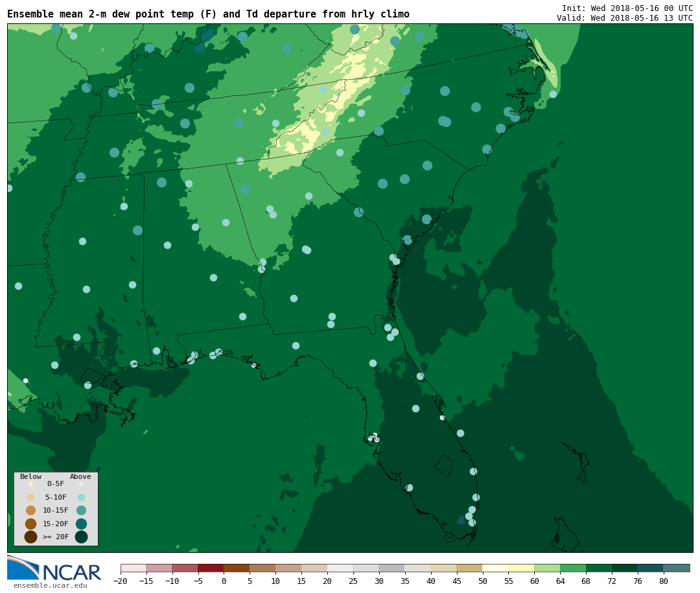Pick the green 64 to 68 colorbar swatch

point(573,568)
